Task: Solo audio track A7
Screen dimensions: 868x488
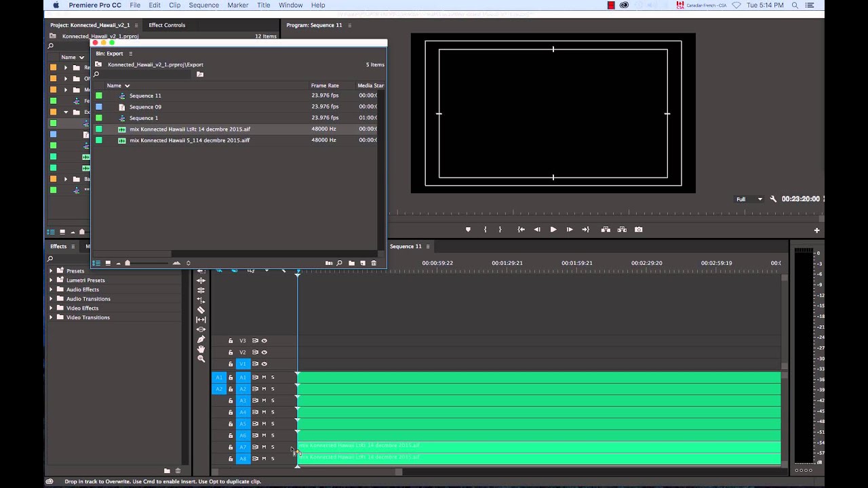Action: (273, 447)
